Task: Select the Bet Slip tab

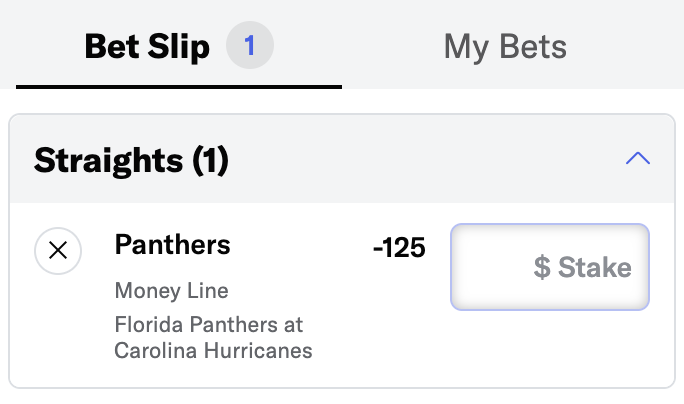Action: coord(147,46)
